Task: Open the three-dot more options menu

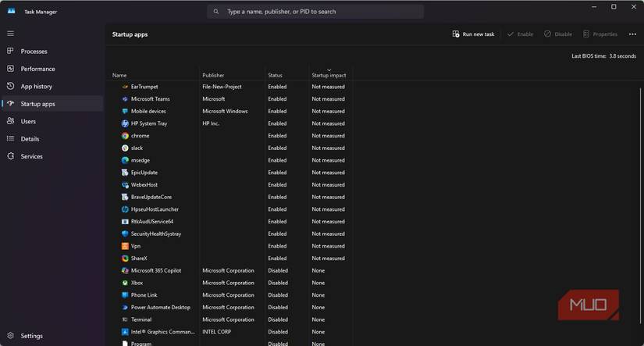Action: pos(632,34)
